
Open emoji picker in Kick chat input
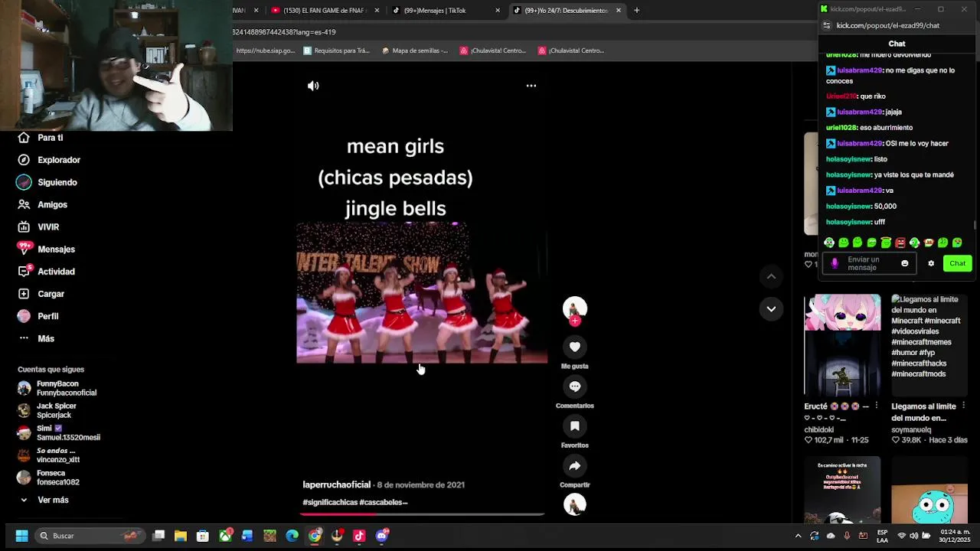point(905,263)
